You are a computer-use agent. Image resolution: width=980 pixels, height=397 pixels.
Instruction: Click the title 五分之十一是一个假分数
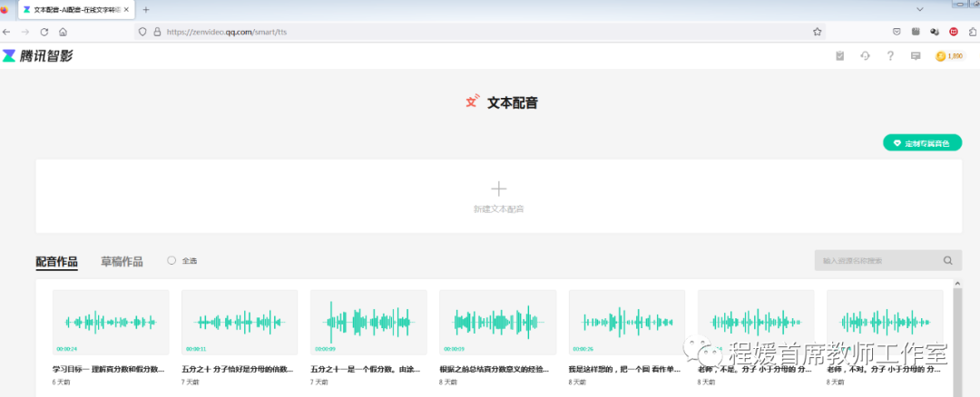coord(367,369)
